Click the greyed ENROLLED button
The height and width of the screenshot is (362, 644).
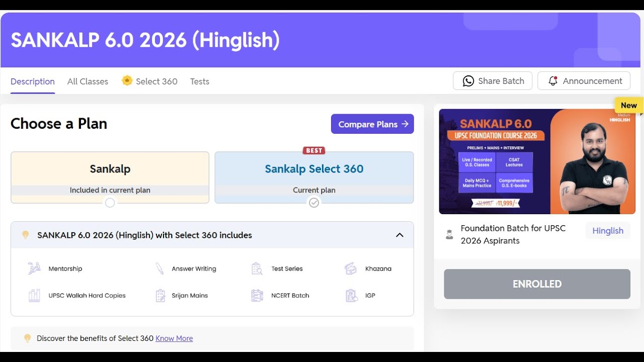537,284
